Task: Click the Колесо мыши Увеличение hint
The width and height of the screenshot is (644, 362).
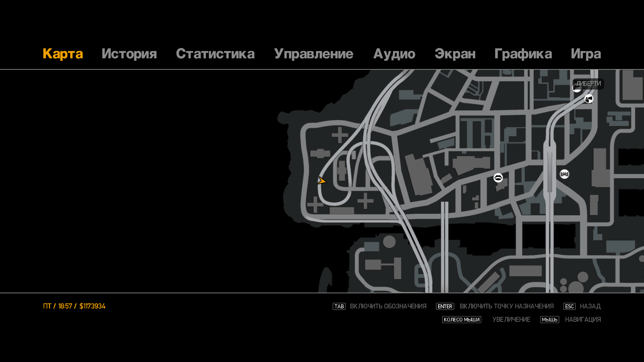Action: point(486,320)
